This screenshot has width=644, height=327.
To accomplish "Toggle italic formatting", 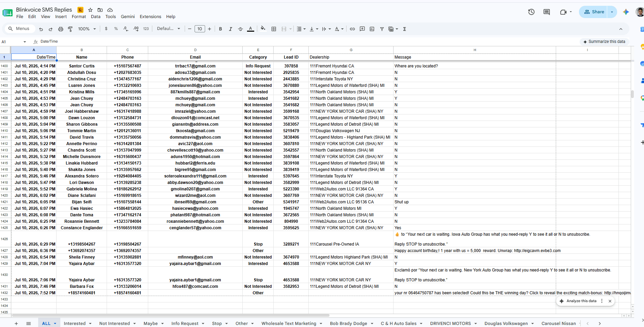I will point(230,29).
